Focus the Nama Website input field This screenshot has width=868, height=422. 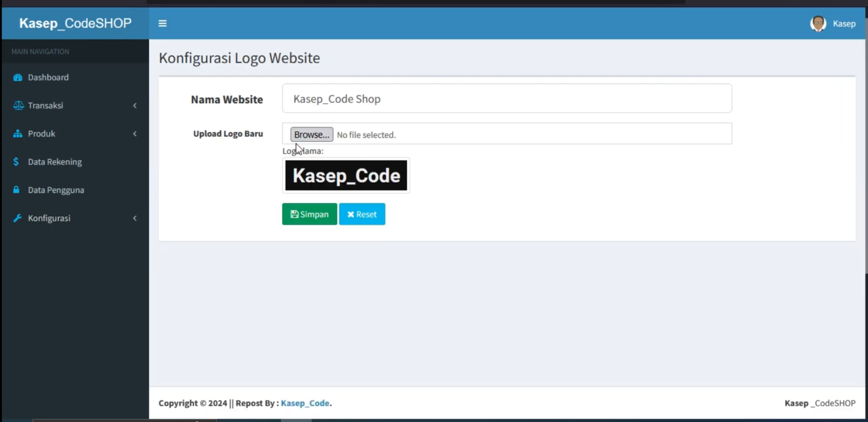(507, 99)
